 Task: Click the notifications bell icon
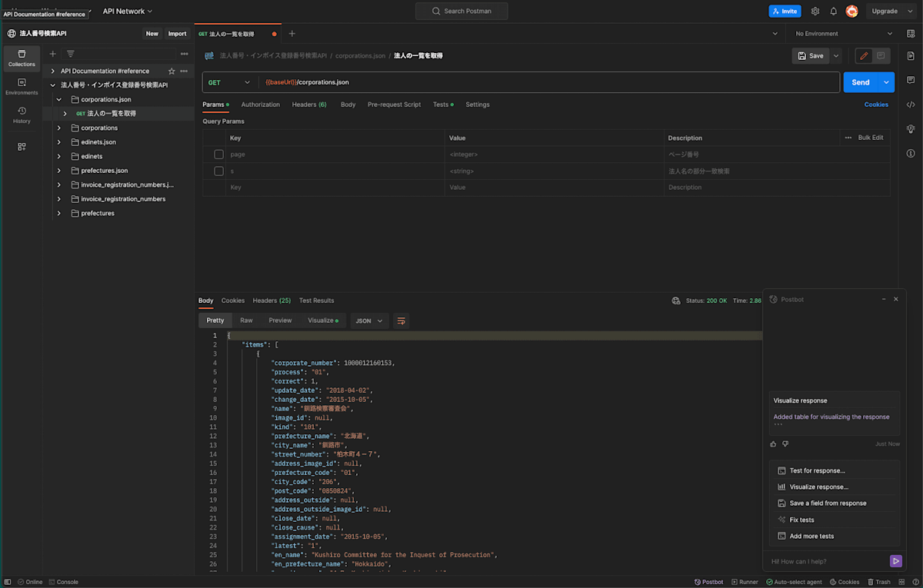(x=833, y=12)
